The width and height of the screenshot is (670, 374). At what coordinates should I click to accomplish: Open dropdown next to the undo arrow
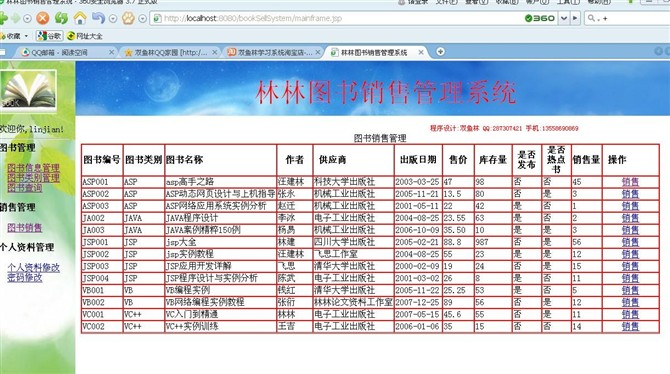pyautogui.click(x=113, y=18)
